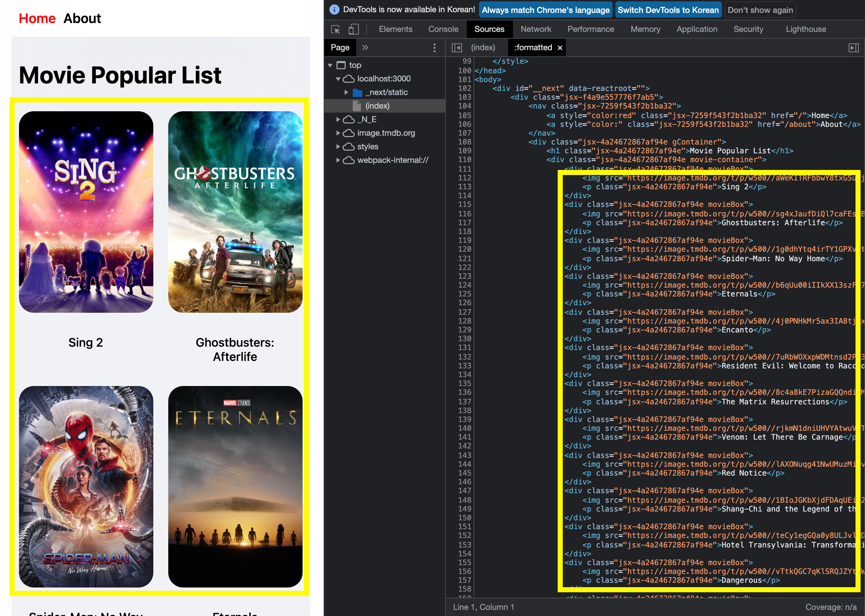Click the Ghostbusters Afterlife poster

pyautogui.click(x=235, y=212)
